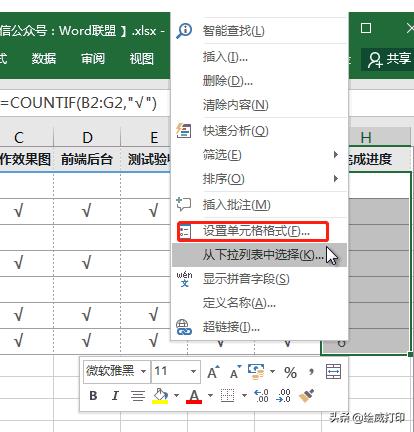Click the Insert Comment icon

click(x=184, y=204)
